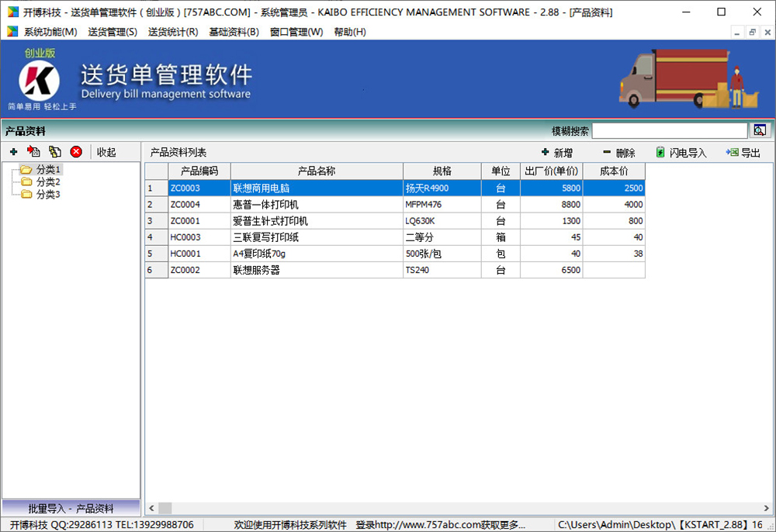Select product code cell HC0001

(199, 253)
